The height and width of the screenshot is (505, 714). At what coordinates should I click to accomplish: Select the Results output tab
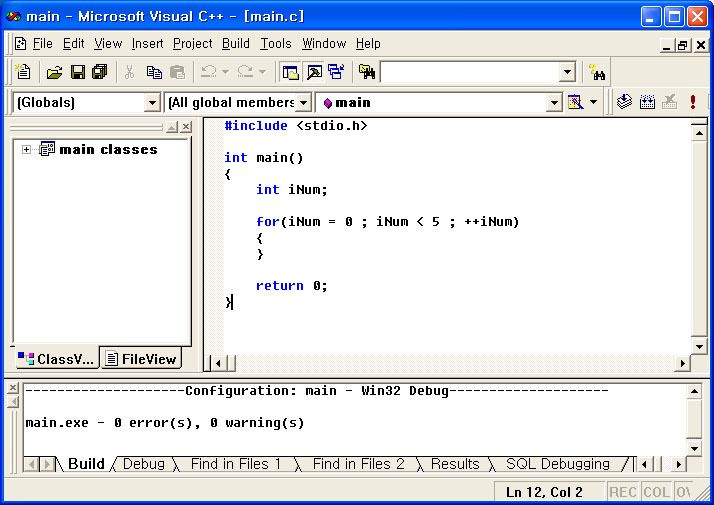tap(455, 464)
